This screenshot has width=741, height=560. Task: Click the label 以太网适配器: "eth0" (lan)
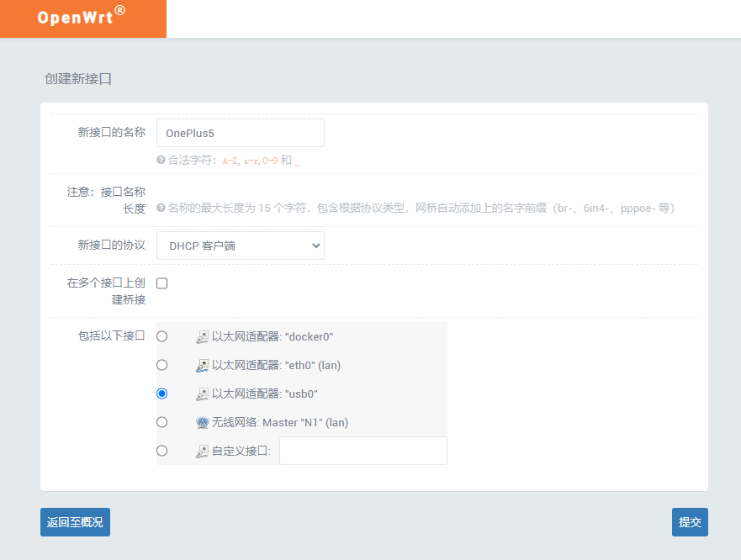click(x=277, y=365)
